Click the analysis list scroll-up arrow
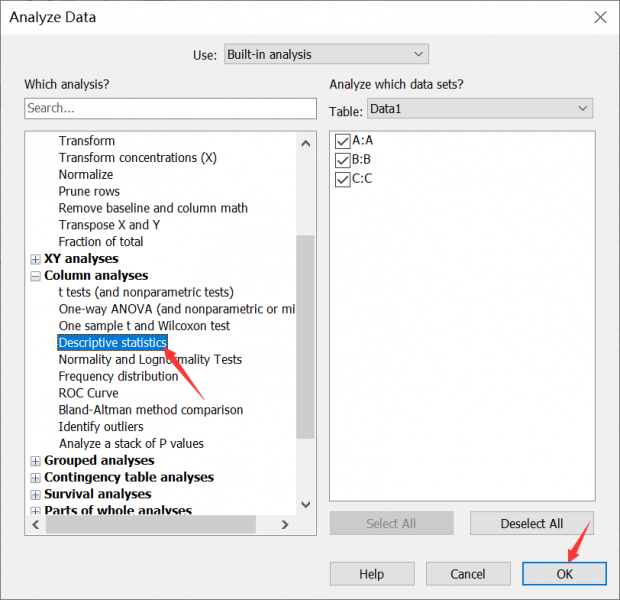 click(x=306, y=144)
